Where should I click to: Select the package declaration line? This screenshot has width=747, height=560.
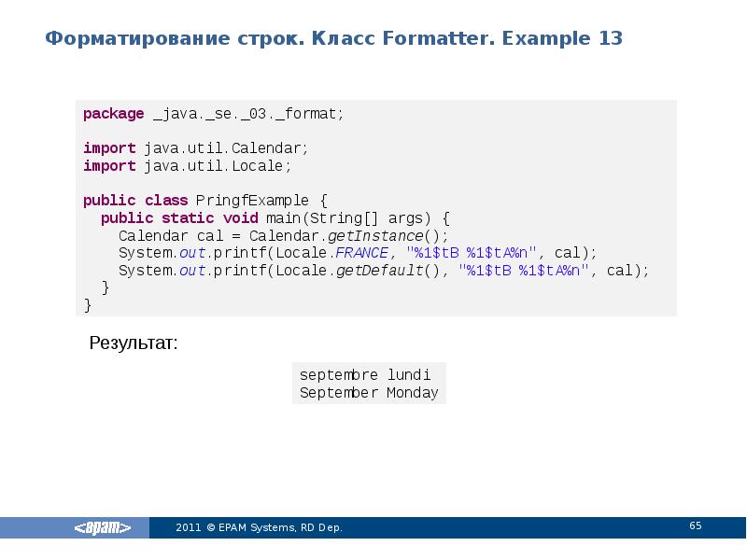(x=213, y=113)
